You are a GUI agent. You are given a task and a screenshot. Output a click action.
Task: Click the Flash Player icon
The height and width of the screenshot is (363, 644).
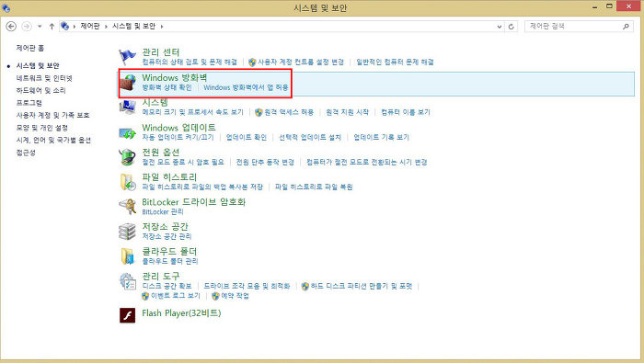click(x=127, y=315)
